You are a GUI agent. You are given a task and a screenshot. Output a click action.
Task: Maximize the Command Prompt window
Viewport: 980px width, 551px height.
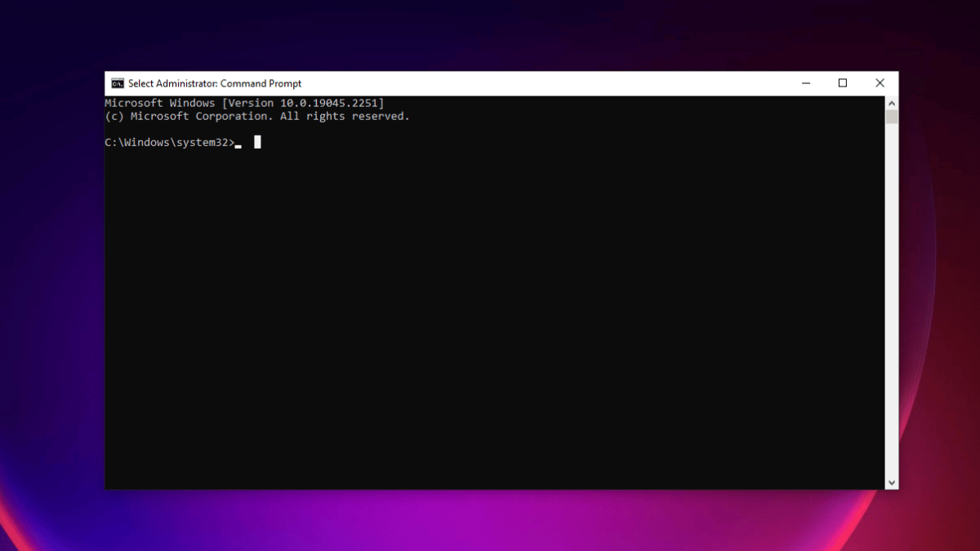842,82
